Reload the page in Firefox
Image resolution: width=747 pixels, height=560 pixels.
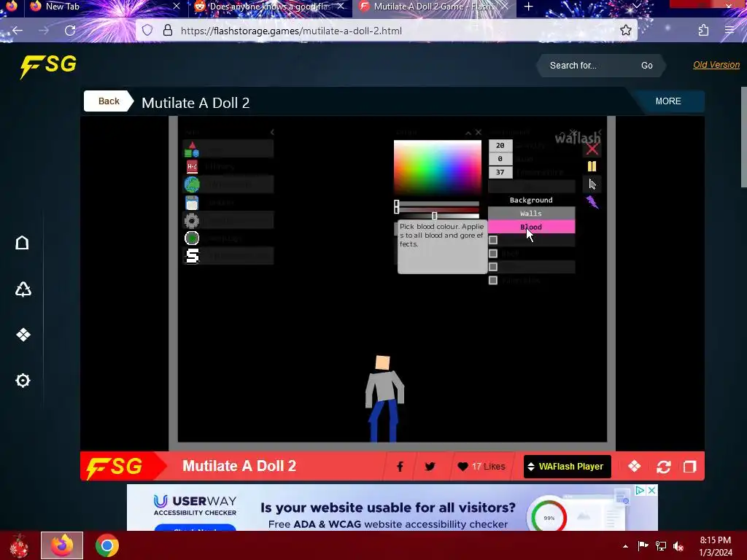[x=70, y=31]
